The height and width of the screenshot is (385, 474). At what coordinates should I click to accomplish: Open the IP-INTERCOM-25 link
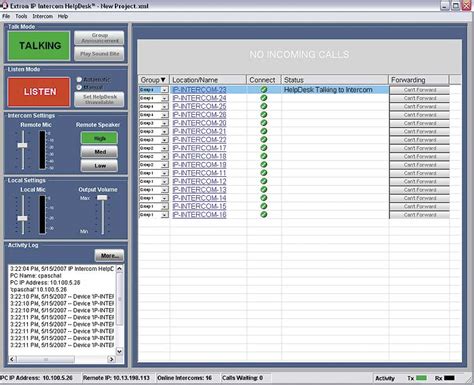pos(199,106)
